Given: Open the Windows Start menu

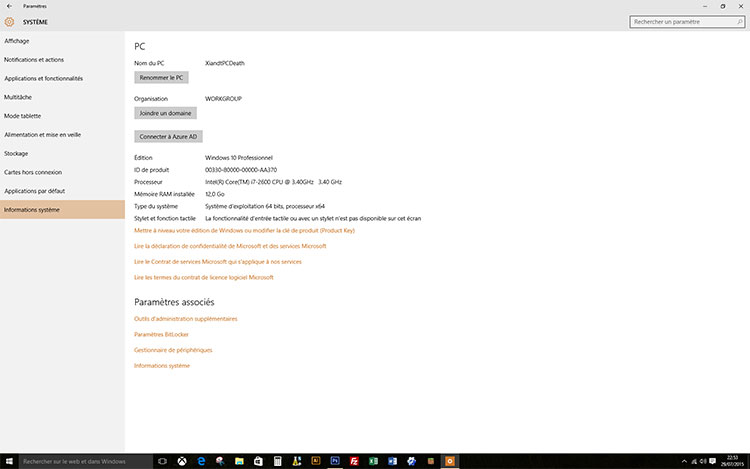Looking at the screenshot, I should [9, 461].
